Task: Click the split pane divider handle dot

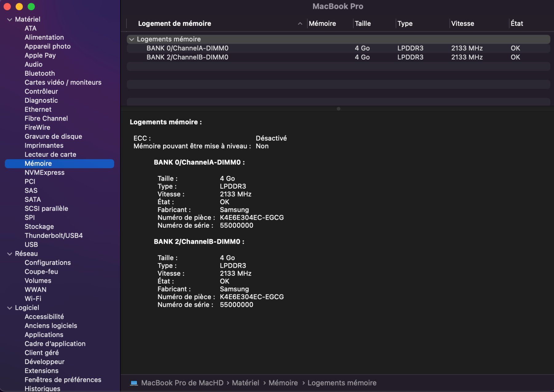Action: [x=338, y=109]
